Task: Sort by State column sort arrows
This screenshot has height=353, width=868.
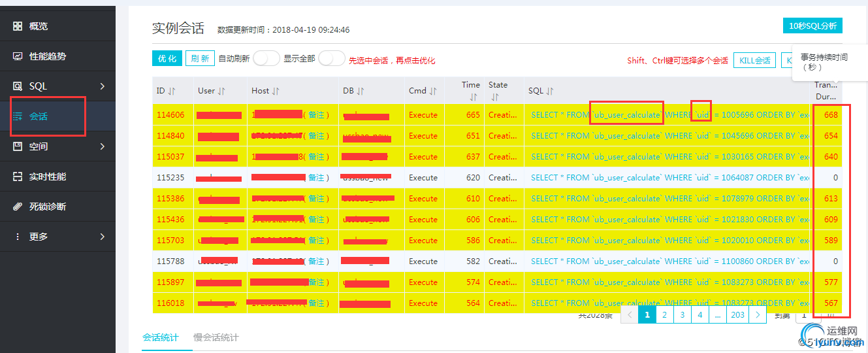Action: (x=495, y=97)
